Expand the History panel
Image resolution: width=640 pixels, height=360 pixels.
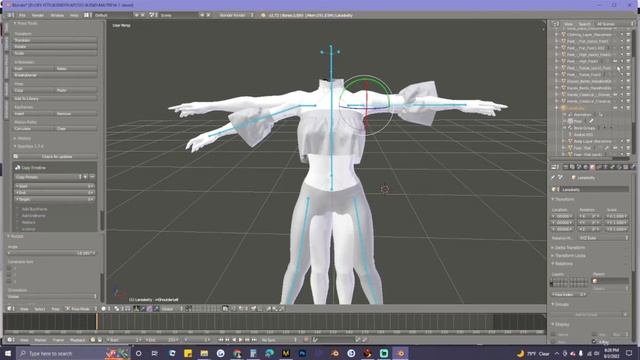click(23, 138)
